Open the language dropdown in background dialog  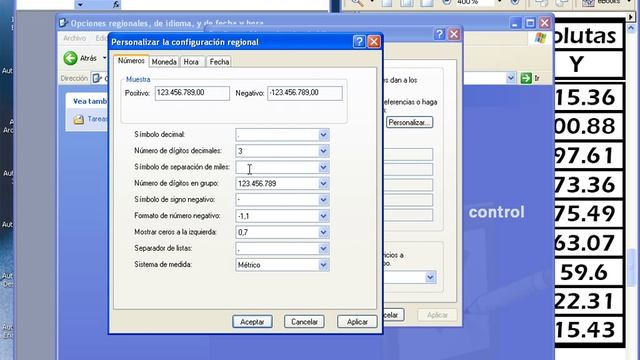[430, 278]
